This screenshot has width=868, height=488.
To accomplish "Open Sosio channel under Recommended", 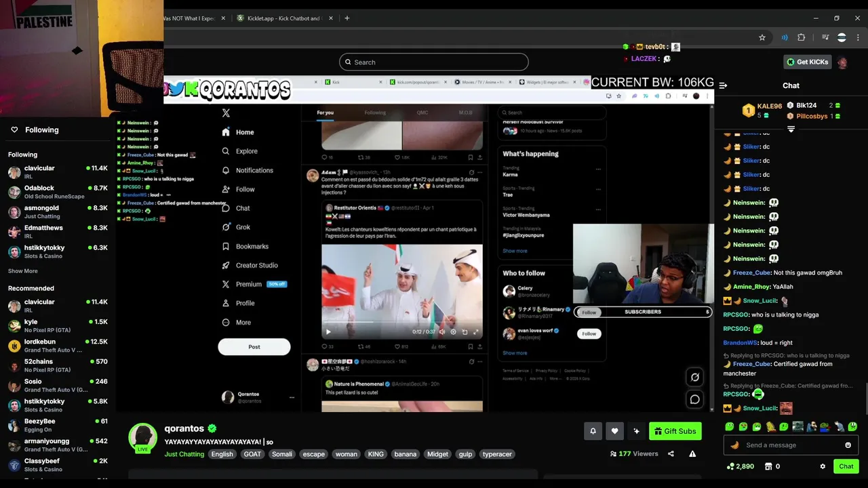I will pos(58,385).
